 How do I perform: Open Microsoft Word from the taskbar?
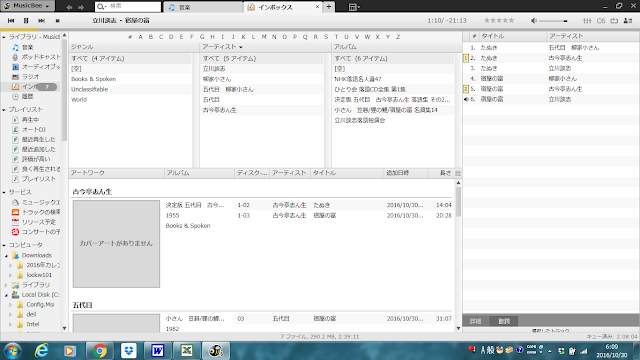(x=158, y=351)
